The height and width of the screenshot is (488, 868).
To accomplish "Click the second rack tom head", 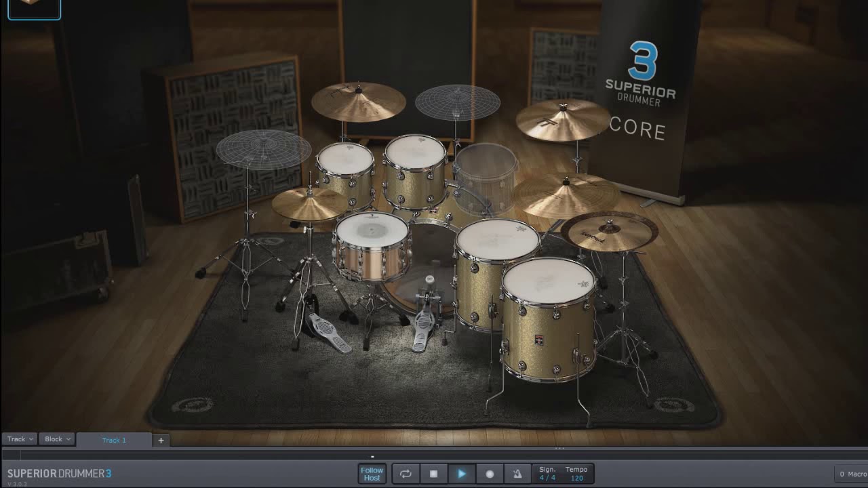I will pyautogui.click(x=415, y=152).
